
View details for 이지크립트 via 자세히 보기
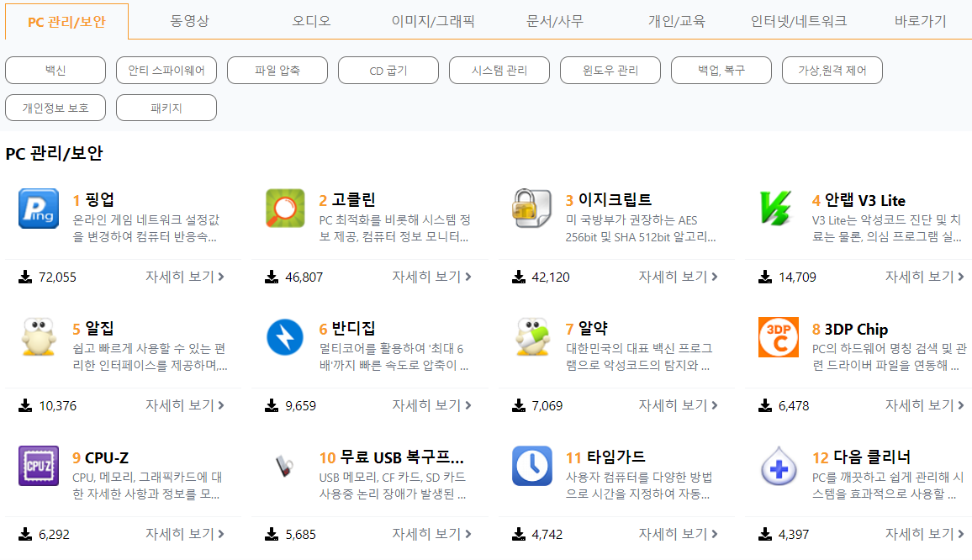679,277
